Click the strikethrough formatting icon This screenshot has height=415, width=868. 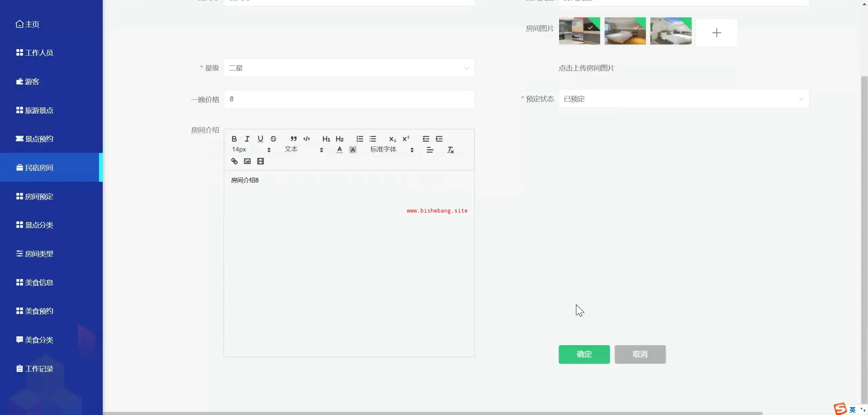(273, 139)
